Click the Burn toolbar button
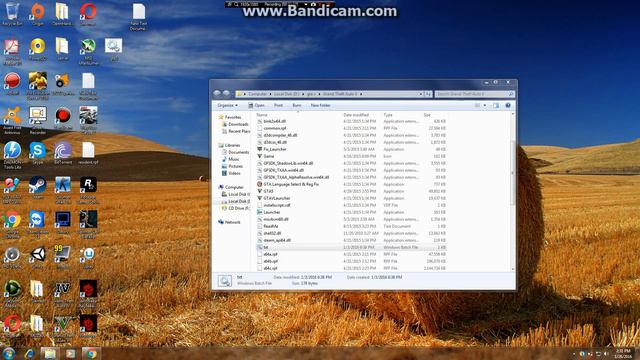Image resolution: width=640 pixels, height=360 pixels. pyautogui.click(x=297, y=105)
